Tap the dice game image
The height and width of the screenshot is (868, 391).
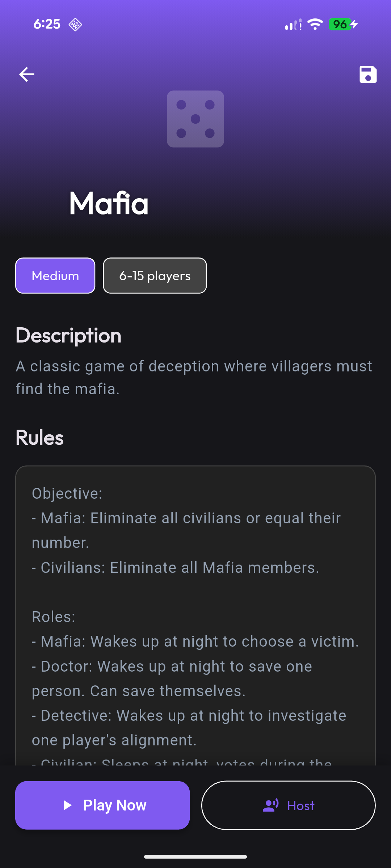[x=195, y=119]
